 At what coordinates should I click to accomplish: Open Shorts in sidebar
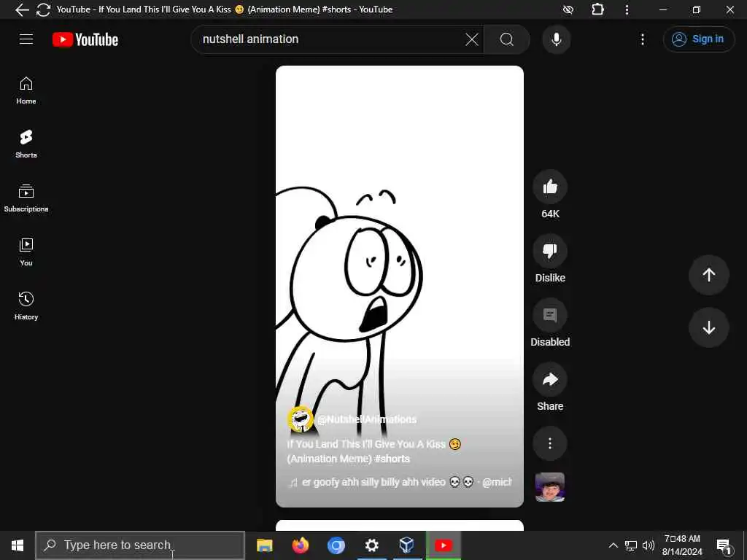tap(26, 144)
